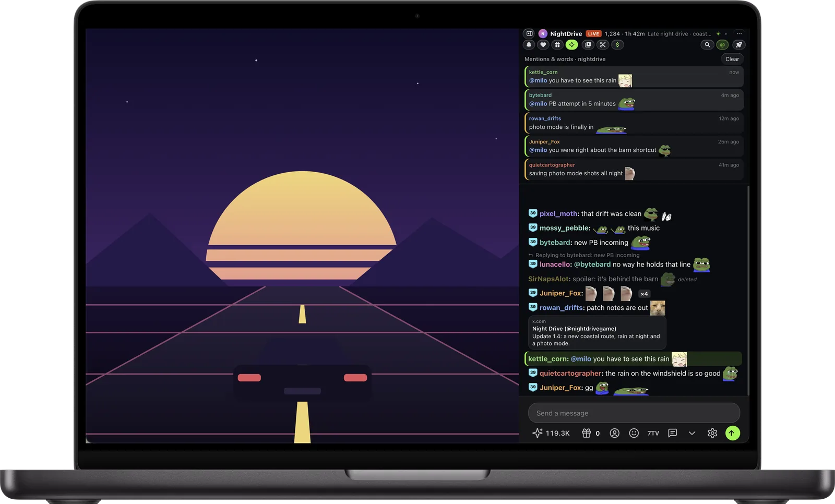
Task: Toggle the sidebar layout icon beside NightDrive
Action: [529, 33]
